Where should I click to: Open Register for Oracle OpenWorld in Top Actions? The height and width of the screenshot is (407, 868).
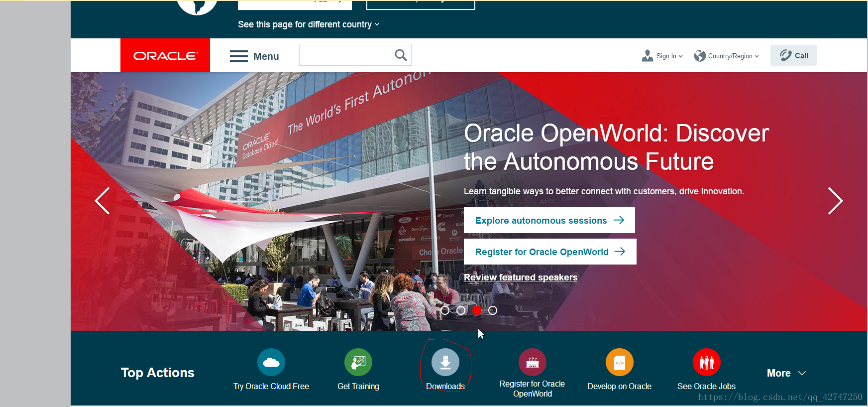[533, 373]
